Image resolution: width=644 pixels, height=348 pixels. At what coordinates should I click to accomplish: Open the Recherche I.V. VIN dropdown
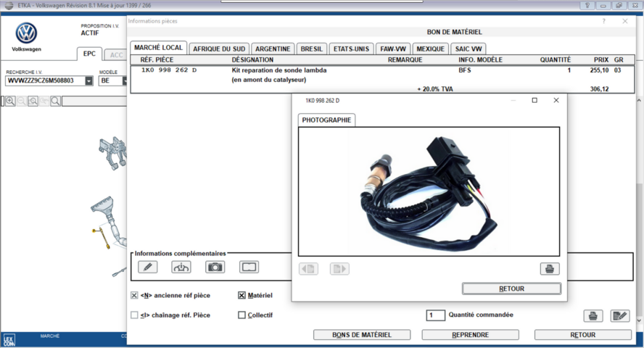pyautogui.click(x=88, y=81)
